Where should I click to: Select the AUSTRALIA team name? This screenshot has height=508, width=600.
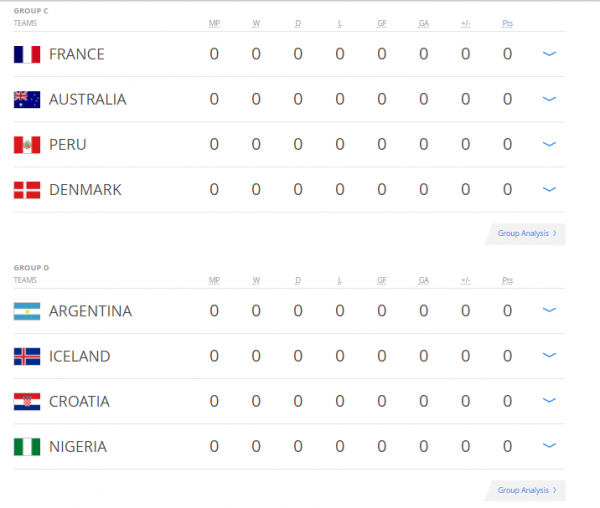[x=87, y=99]
